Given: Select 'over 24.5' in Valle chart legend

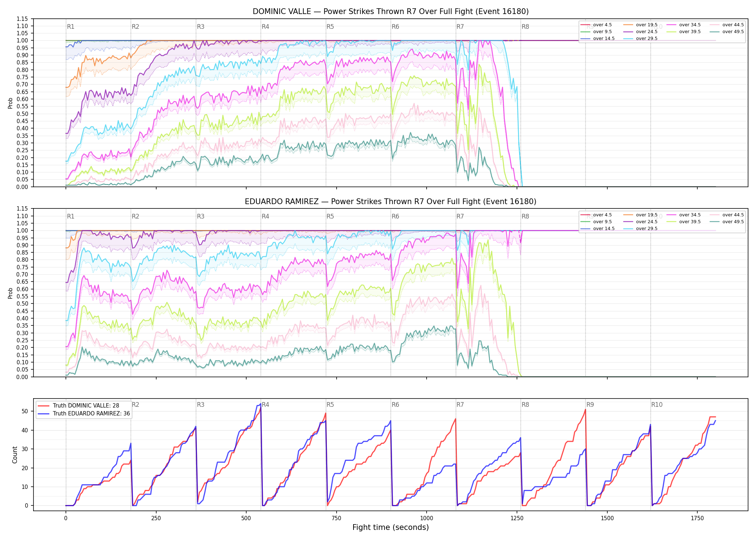Looking at the screenshot, I should (x=640, y=32).
